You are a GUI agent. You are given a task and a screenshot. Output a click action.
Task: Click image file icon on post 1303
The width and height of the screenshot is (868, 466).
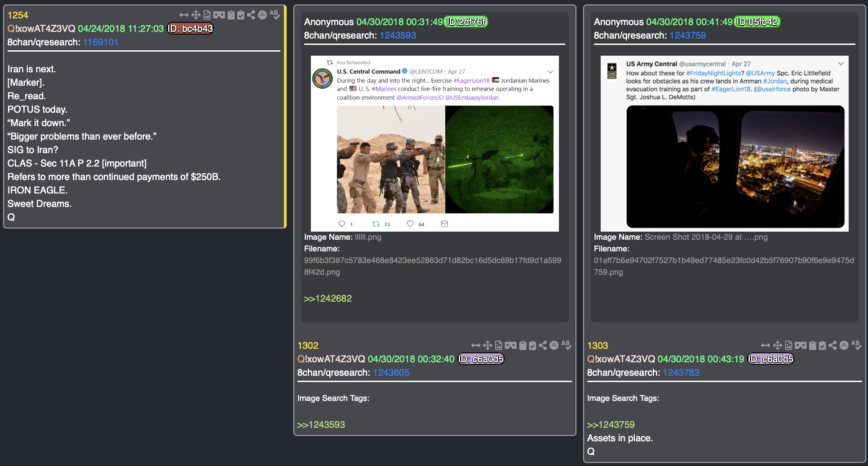(788, 345)
